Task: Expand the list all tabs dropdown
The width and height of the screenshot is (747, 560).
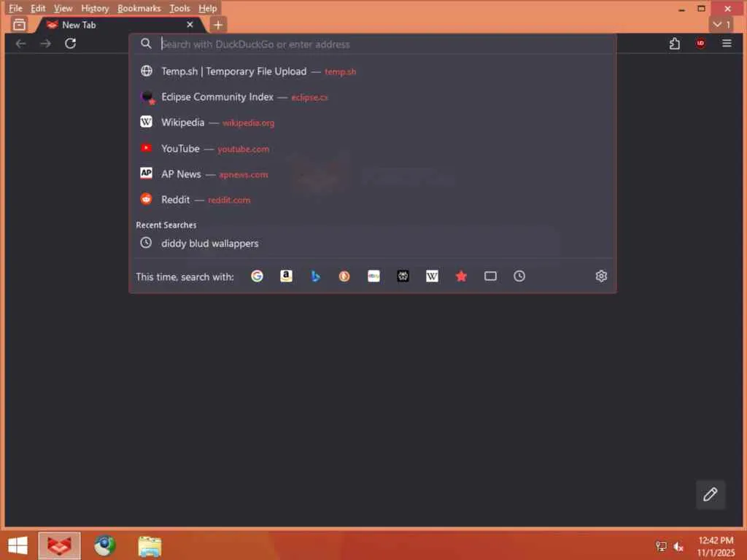Action: pyautogui.click(x=721, y=25)
